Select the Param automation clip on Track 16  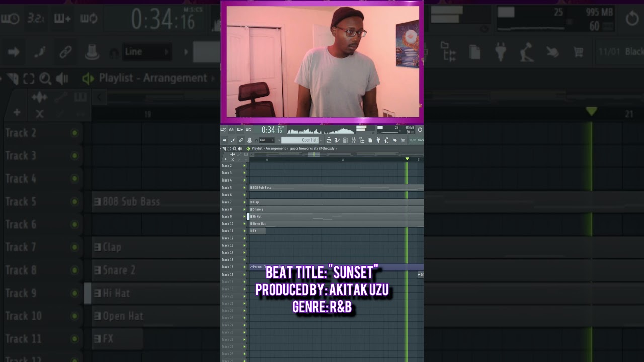point(336,267)
